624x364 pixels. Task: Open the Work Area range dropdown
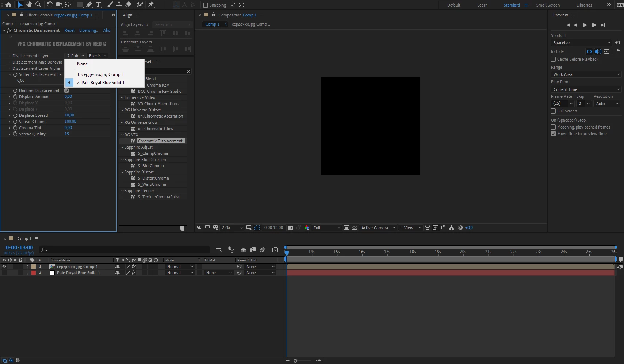click(586, 74)
